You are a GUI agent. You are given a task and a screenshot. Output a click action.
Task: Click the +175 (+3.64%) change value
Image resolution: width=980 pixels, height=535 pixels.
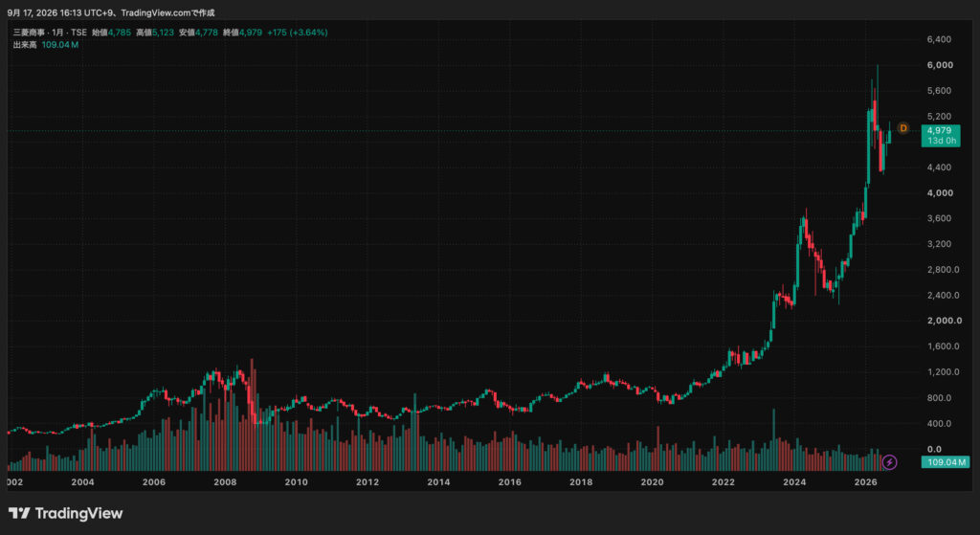tap(297, 33)
